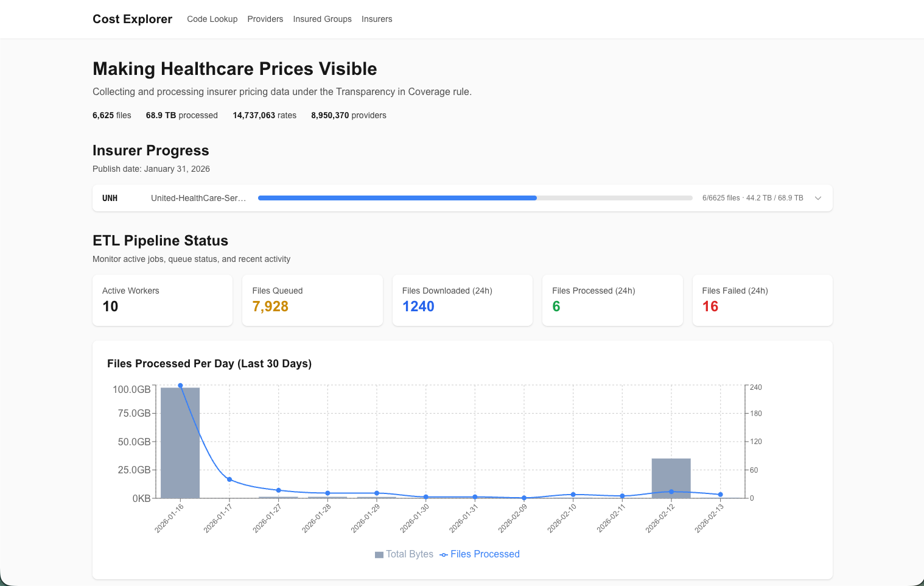Image resolution: width=924 pixels, height=586 pixels.
Task: Click the Total Bytes legend square icon
Action: (x=379, y=554)
